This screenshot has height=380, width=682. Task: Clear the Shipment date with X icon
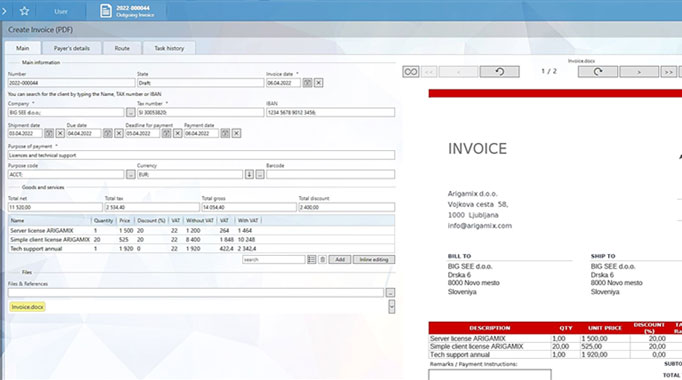coord(60,133)
